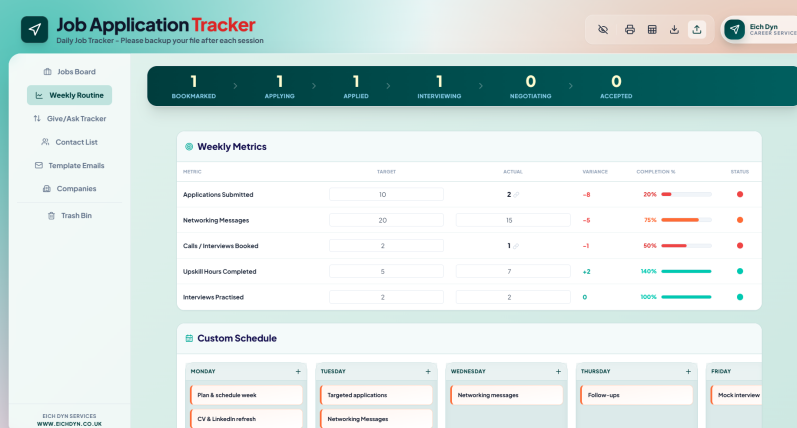Visit the WWW.EICHDYN.CO.UK link
This screenshot has height=428, width=797.
(x=69, y=424)
